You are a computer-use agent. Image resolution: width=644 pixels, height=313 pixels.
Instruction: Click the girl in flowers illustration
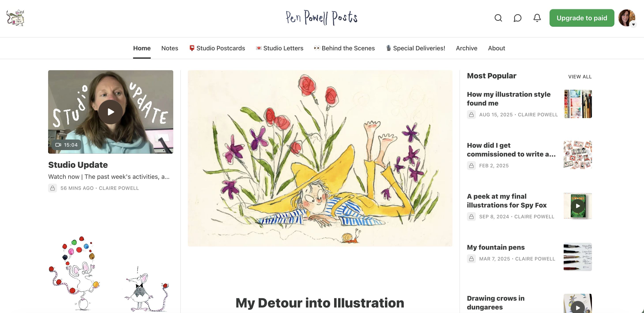coord(320,158)
